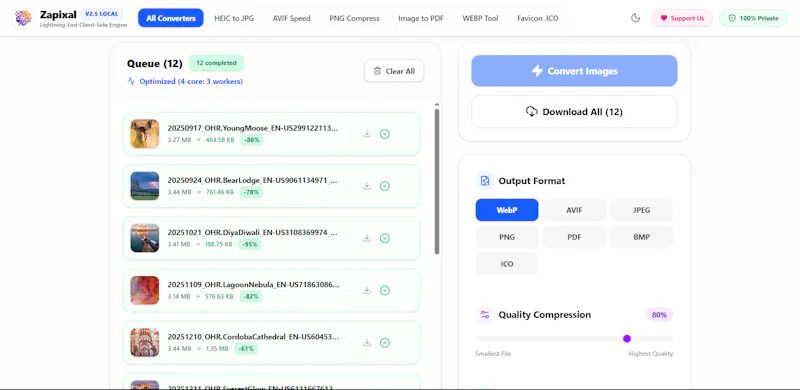The width and height of the screenshot is (800, 390).
Task: Click the Highest Quality label
Action: 651,354
